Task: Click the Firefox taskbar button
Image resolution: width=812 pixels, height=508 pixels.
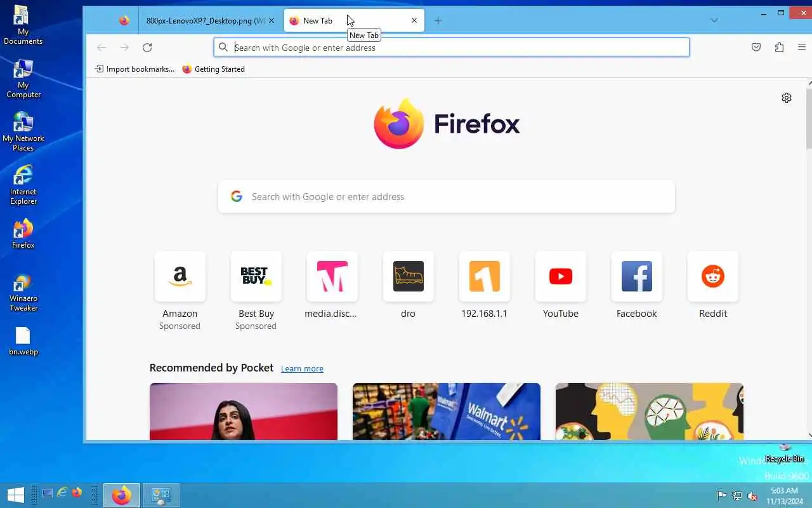Action: [122, 495]
